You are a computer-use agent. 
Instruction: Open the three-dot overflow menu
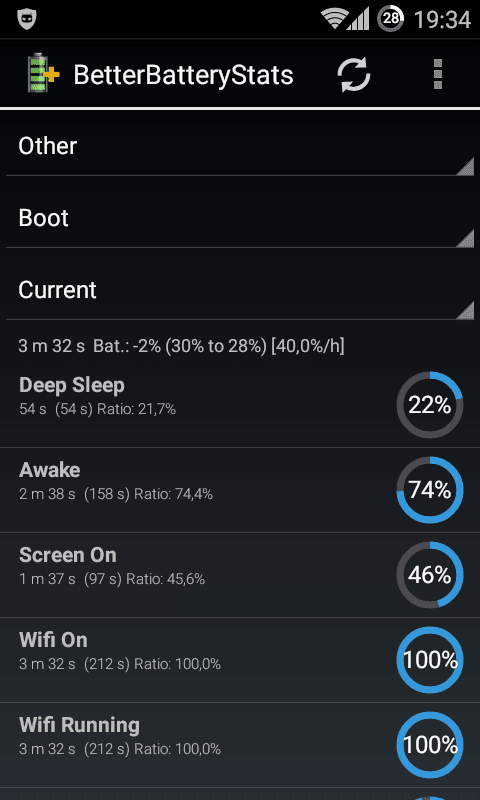click(437, 74)
